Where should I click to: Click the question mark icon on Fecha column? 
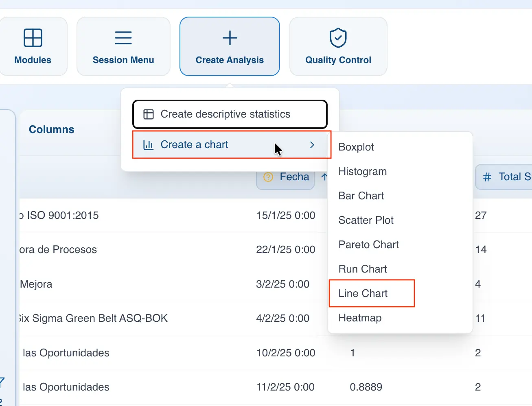tap(268, 177)
